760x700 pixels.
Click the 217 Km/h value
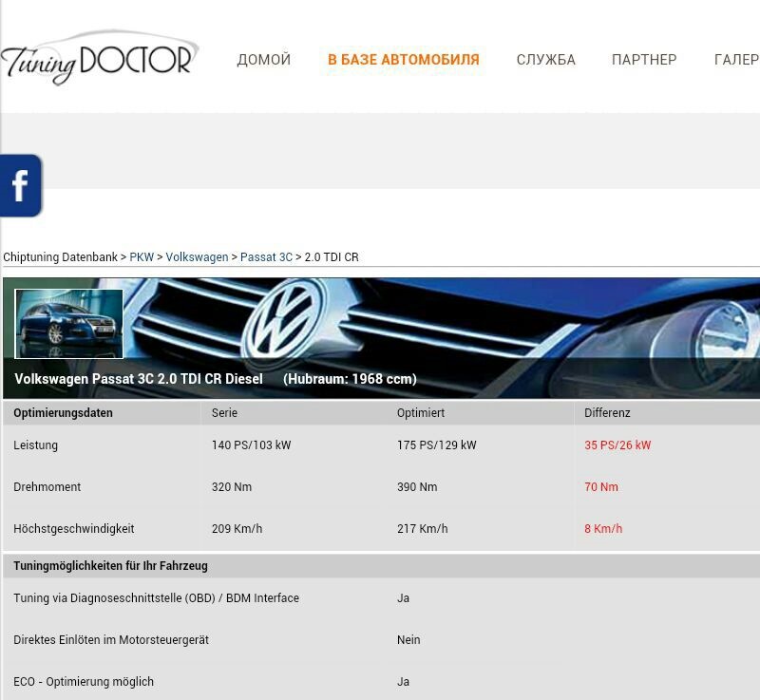coord(423,528)
